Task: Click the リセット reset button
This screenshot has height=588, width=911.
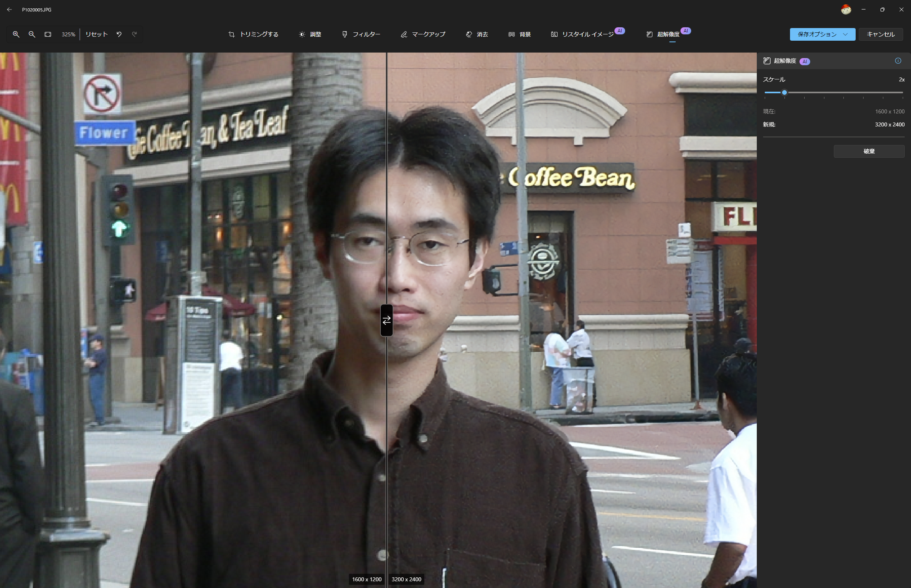Action: [96, 34]
